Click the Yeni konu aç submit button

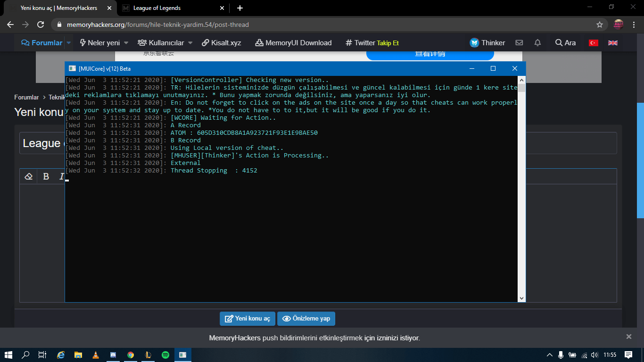[248, 318]
